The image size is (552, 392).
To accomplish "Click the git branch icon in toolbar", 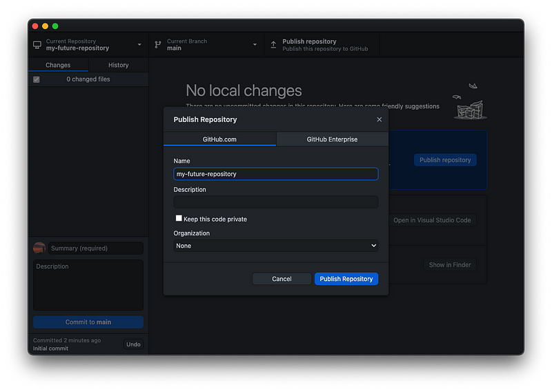I will [158, 45].
